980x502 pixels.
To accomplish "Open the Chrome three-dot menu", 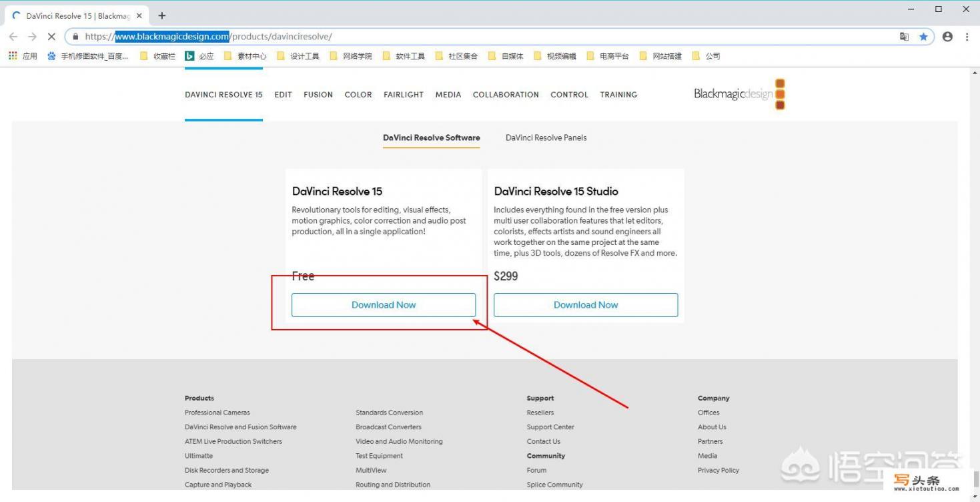I will click(967, 37).
